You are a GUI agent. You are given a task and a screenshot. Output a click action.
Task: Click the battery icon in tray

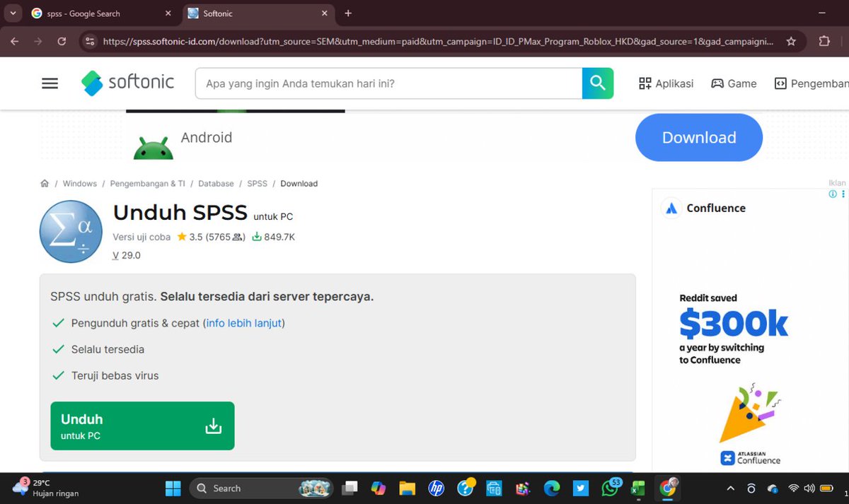click(826, 488)
